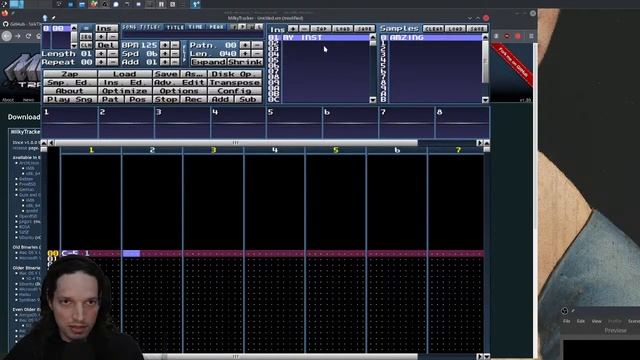640x360 pixels.
Task: Click the highlighted rightmost icon in the top taskbar
Action: (196, 4)
